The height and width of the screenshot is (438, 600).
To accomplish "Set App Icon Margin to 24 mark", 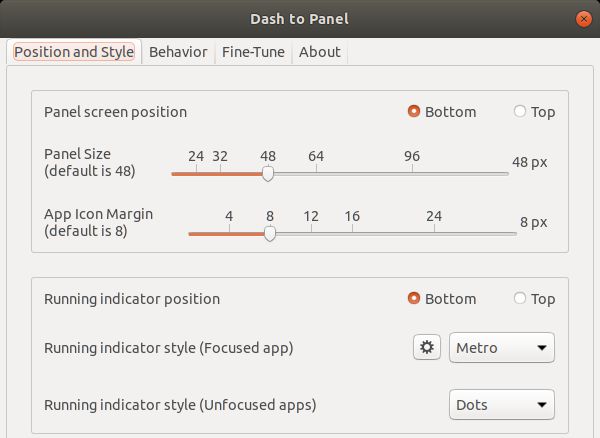I will (x=434, y=233).
